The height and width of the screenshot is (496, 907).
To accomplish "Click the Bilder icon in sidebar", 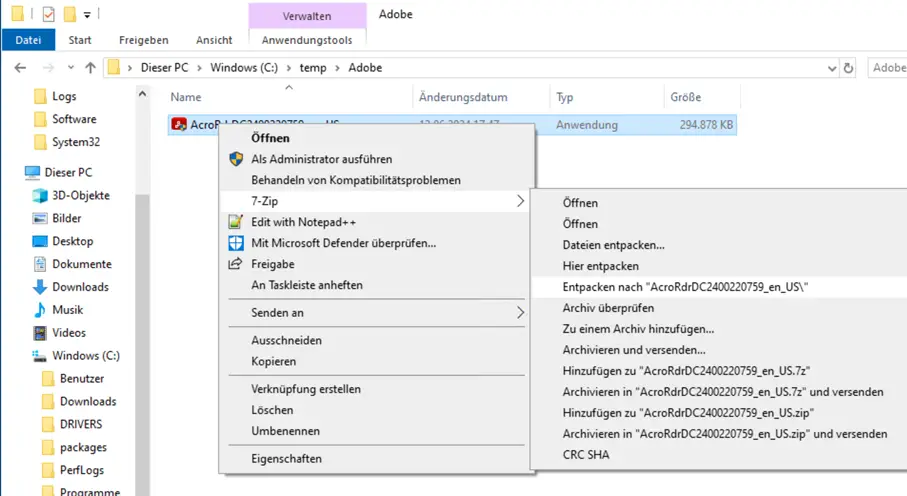I will pos(40,218).
